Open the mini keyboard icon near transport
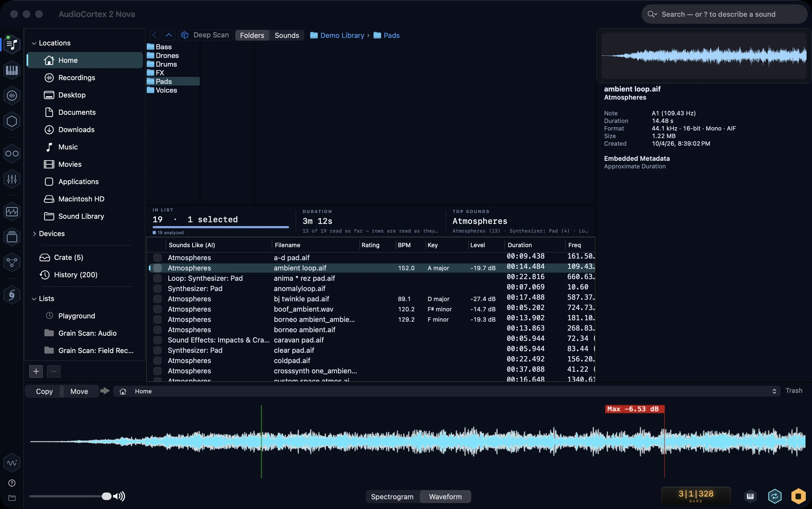This screenshot has width=812, height=509. (x=750, y=496)
